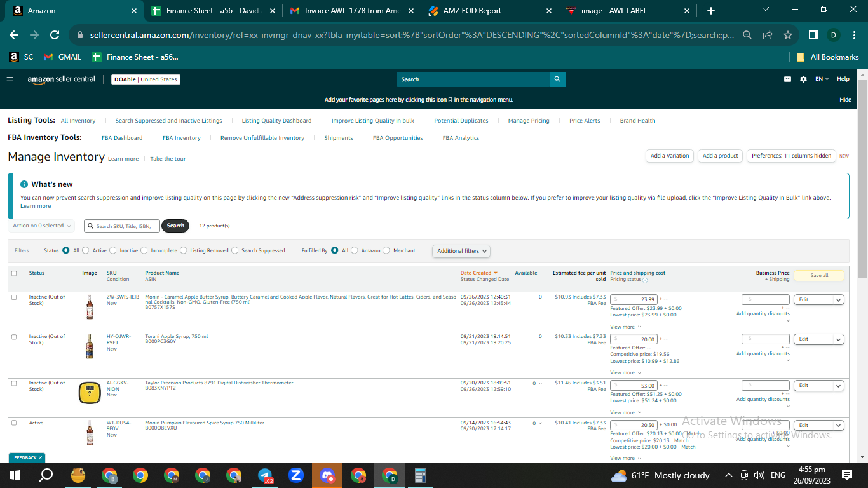Image resolution: width=868 pixels, height=488 pixels.
Task: Open Windows taskbar search
Action: [46, 475]
